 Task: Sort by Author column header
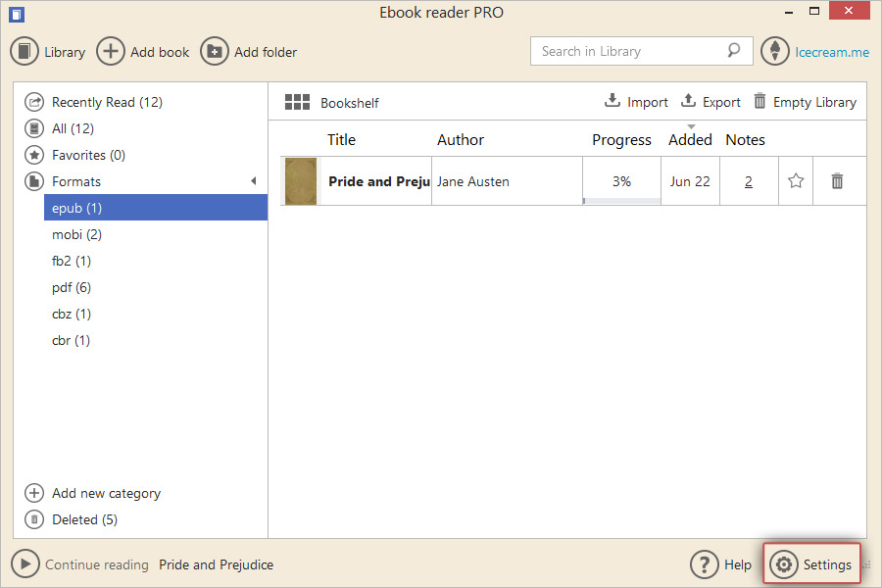point(461,139)
